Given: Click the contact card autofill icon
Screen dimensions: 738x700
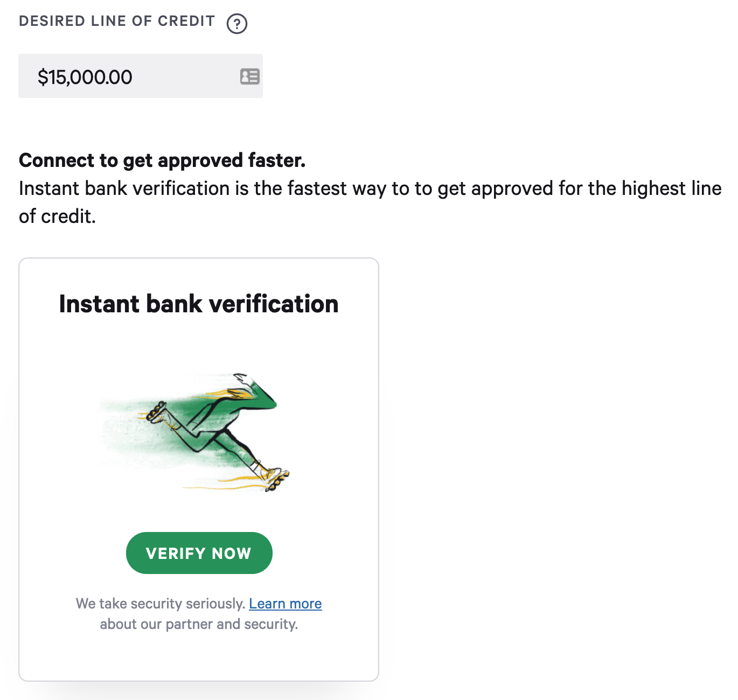Looking at the screenshot, I should [249, 76].
